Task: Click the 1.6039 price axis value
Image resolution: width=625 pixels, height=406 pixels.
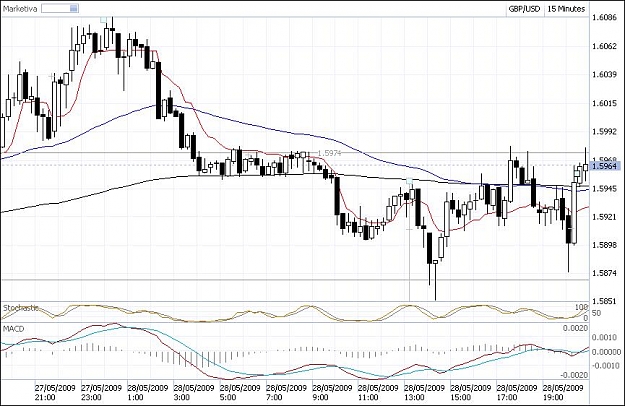Action: click(x=604, y=75)
